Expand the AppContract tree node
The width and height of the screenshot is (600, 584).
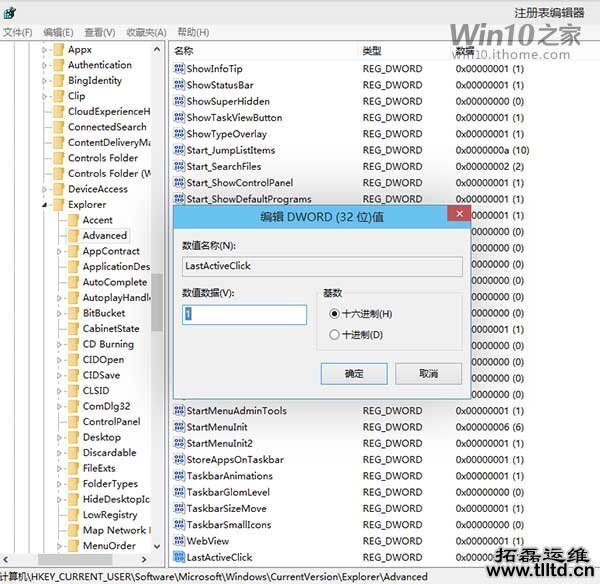click(x=59, y=251)
